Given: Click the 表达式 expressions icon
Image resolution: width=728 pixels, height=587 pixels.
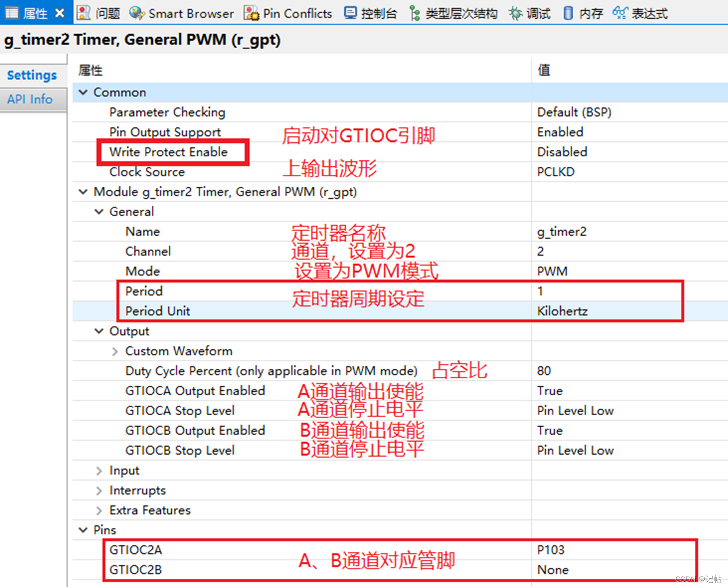Looking at the screenshot, I should point(620,13).
